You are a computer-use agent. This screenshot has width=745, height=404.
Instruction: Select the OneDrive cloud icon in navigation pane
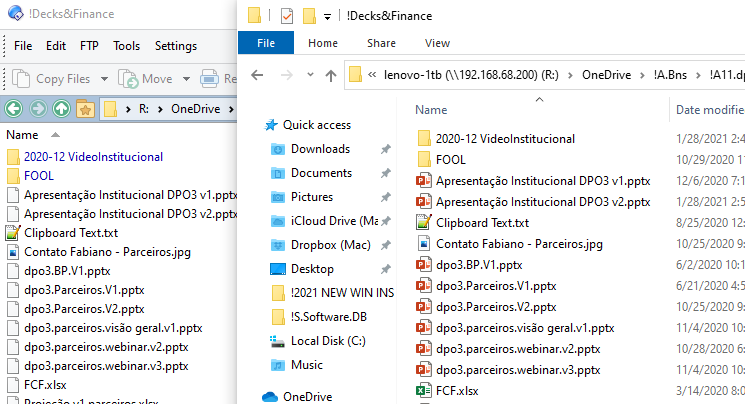pos(269,396)
